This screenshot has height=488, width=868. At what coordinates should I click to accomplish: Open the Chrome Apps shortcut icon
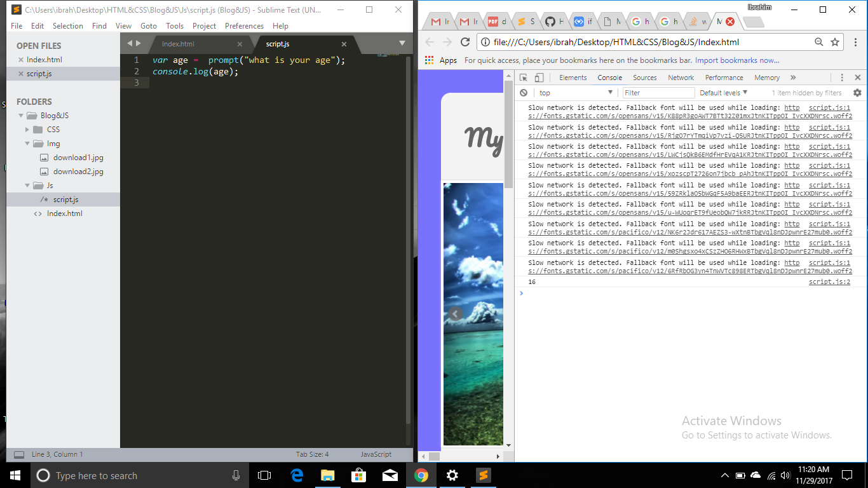[x=430, y=60]
